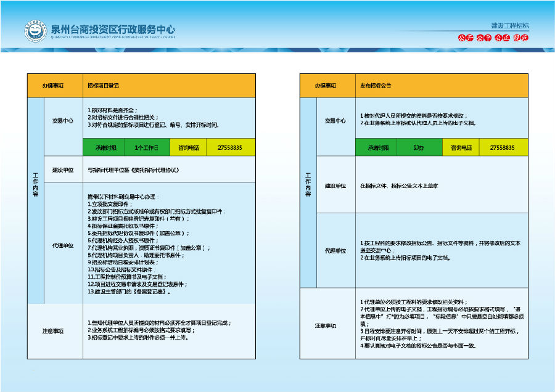Click the line 9.招投标活动日程安排计划表
The height and width of the screenshot is (392, 555).
pos(123,263)
